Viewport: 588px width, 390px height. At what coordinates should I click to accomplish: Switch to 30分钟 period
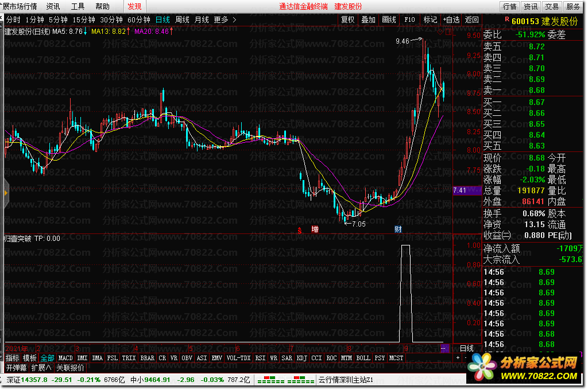click(111, 20)
